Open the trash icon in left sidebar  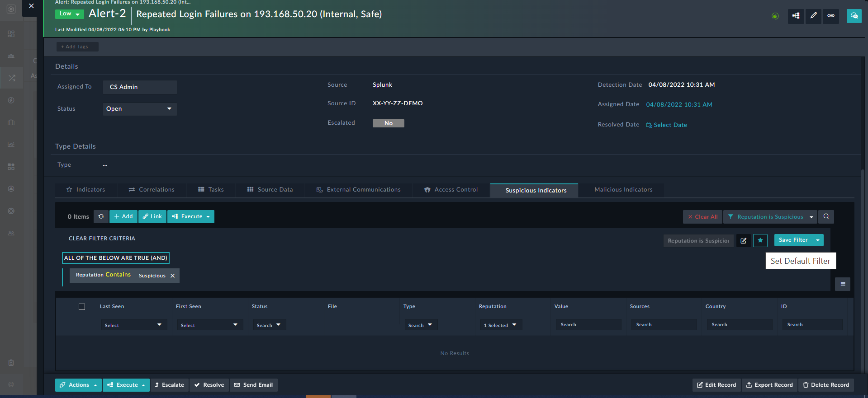11,363
